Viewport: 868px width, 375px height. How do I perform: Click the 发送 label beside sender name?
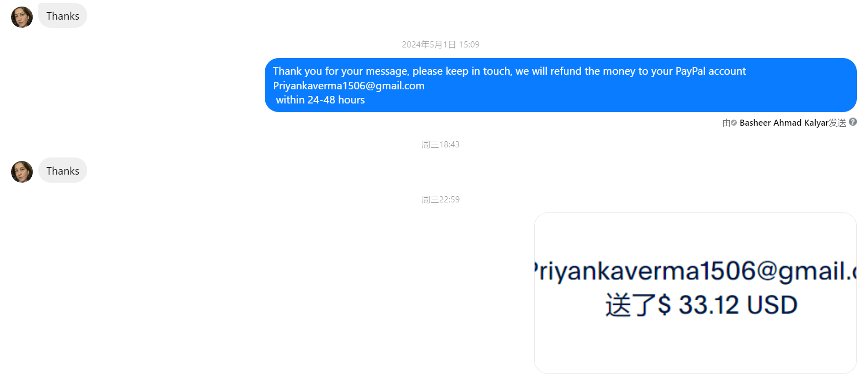[x=837, y=123]
